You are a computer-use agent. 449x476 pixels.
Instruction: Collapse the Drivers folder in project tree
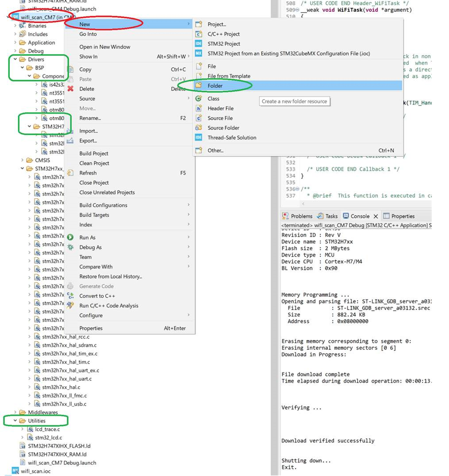click(x=15, y=59)
